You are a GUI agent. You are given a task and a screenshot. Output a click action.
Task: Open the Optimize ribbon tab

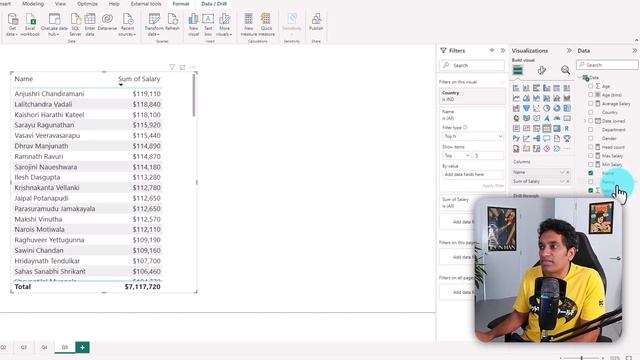[x=87, y=4]
